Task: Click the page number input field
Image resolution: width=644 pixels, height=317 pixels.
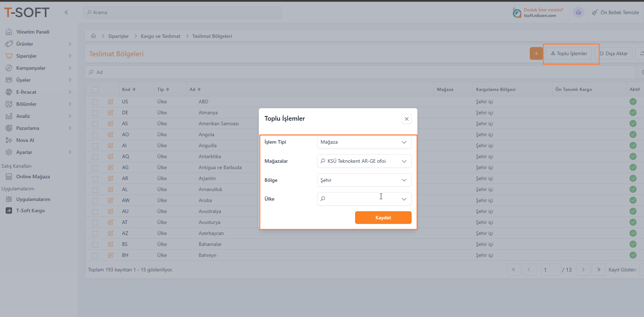Action: 550,270
